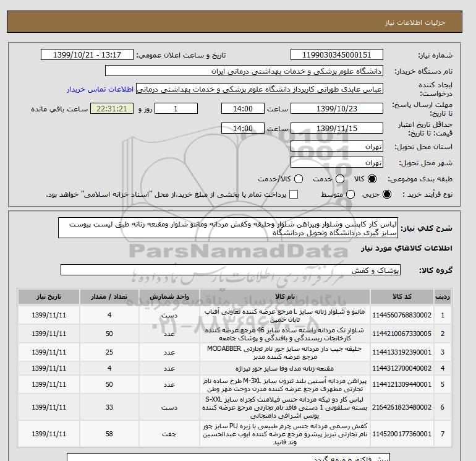
Task: Select the کالا/خدمت radio button
Action: (x=299, y=179)
